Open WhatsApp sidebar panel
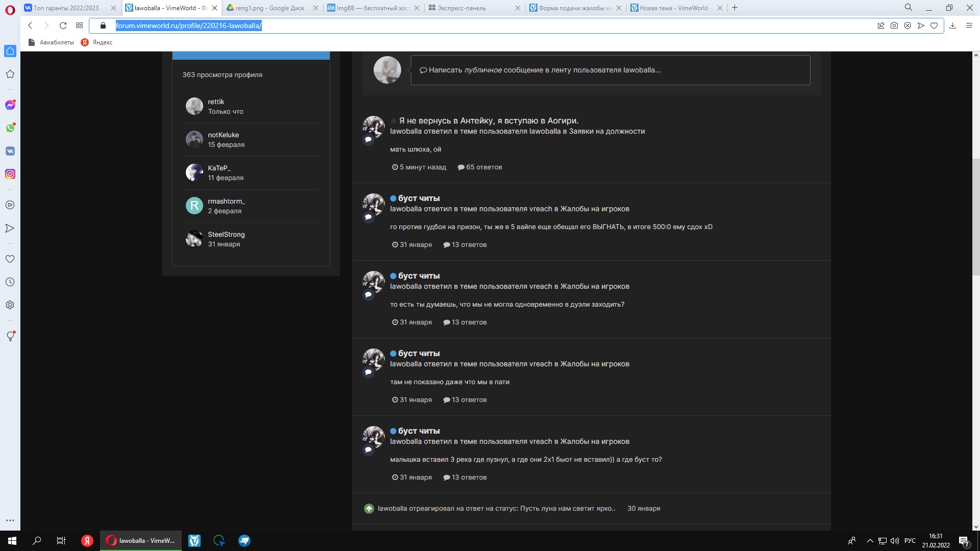Image resolution: width=980 pixels, height=551 pixels. pyautogui.click(x=10, y=128)
